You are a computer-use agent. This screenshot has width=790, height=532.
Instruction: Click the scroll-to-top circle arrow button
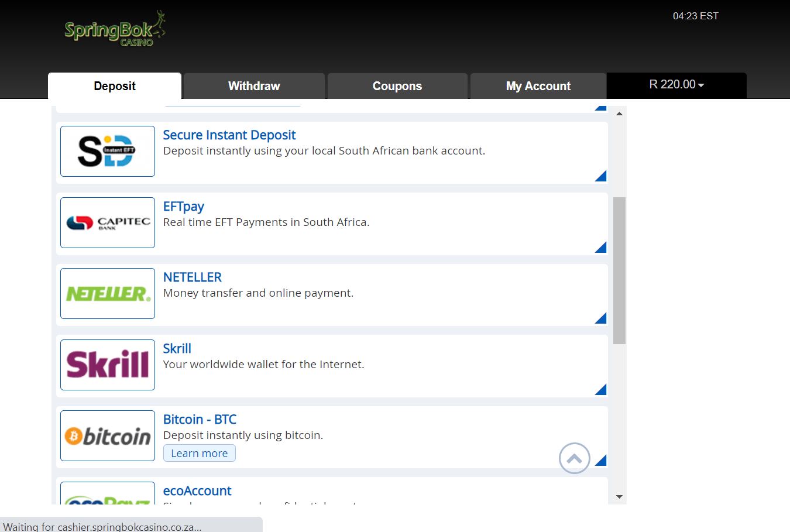click(575, 458)
